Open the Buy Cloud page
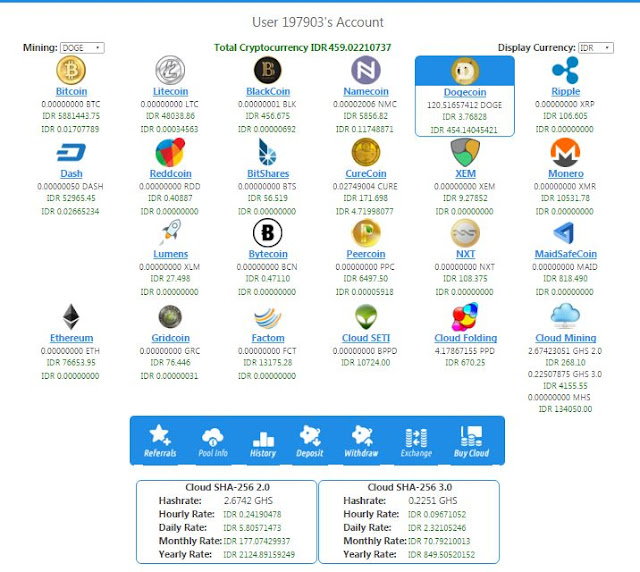This screenshot has height=572, width=640. coord(471,441)
